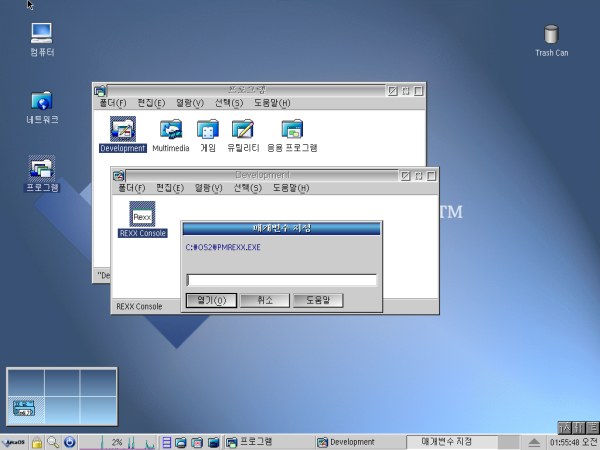600x450 pixels.
Task: Select the 게임 folder icon
Action: (207, 129)
